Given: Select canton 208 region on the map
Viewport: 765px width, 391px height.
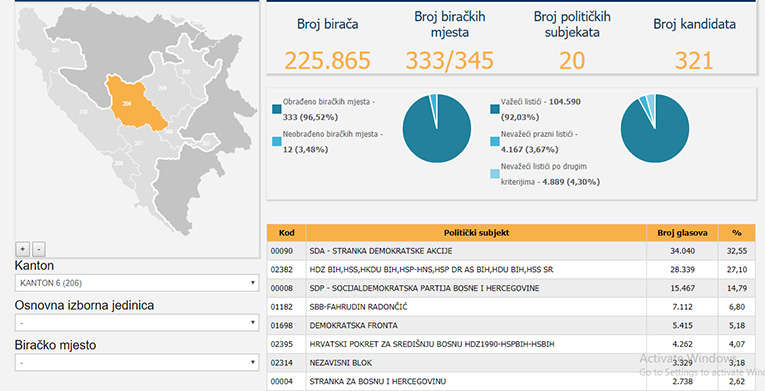Looking at the screenshot, I should click(x=119, y=163).
